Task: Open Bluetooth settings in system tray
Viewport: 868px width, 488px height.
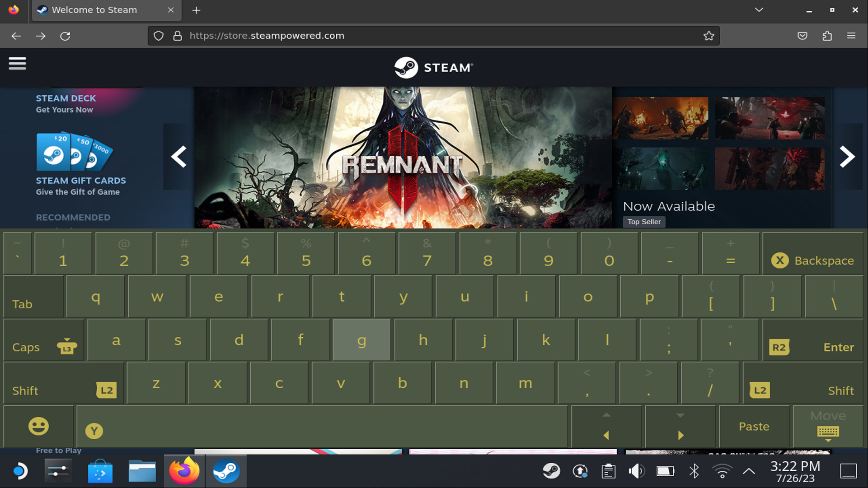Action: (x=694, y=471)
